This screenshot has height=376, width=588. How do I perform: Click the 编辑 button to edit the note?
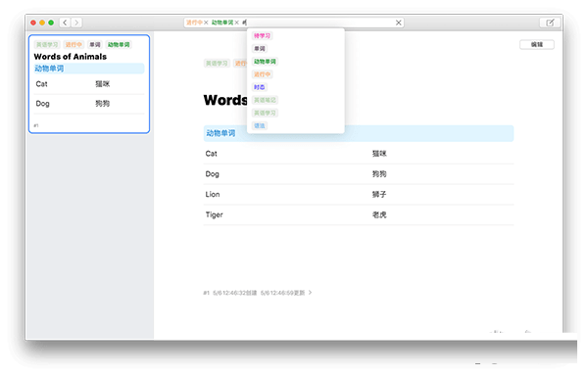[537, 45]
